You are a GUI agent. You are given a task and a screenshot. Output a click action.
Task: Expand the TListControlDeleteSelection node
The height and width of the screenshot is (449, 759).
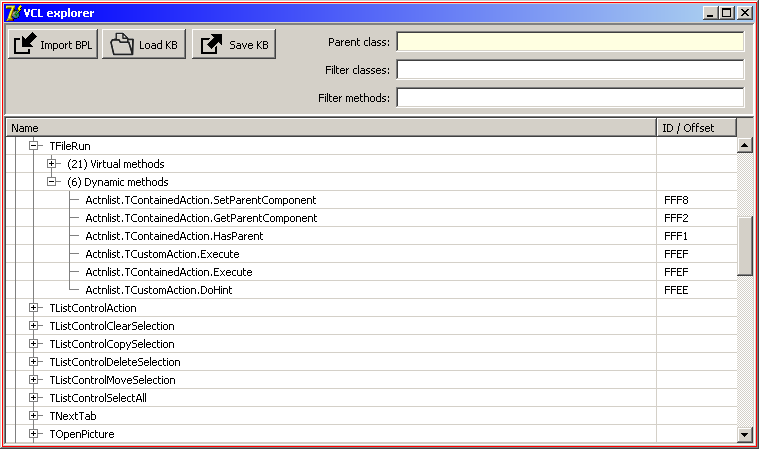click(33, 361)
